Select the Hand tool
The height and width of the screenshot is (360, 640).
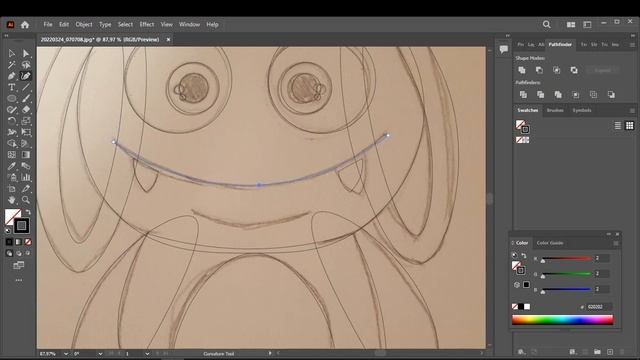pos(11,200)
